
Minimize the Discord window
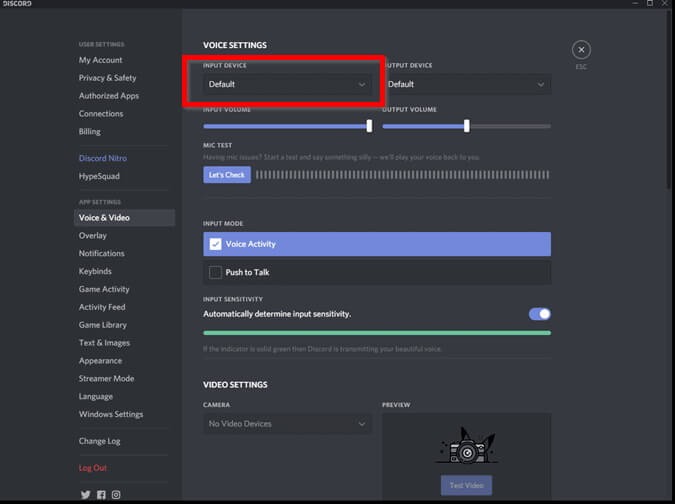click(x=635, y=3)
